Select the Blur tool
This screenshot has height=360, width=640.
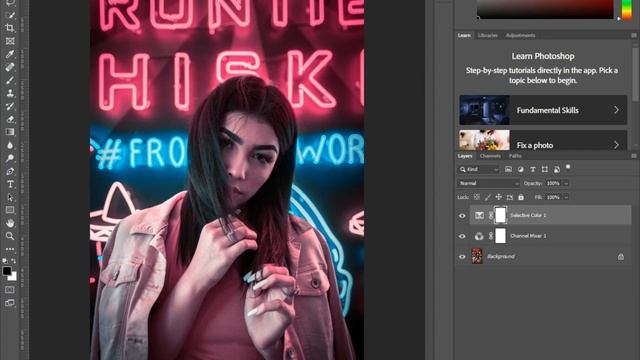point(10,145)
